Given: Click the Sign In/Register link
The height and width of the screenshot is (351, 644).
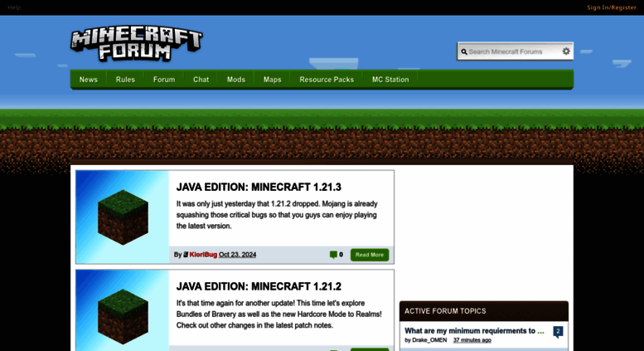Looking at the screenshot, I should point(611,7).
